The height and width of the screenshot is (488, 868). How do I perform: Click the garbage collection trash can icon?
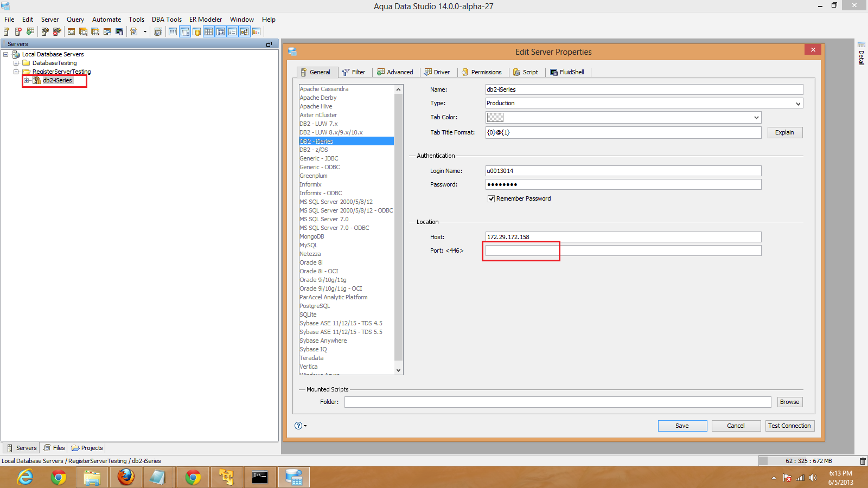pos(863,461)
